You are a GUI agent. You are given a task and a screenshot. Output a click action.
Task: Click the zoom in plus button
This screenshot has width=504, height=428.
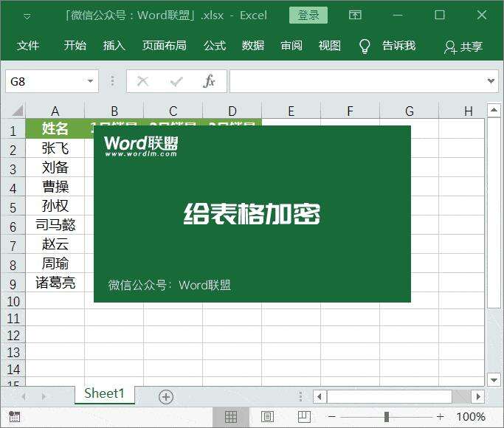tap(441, 417)
